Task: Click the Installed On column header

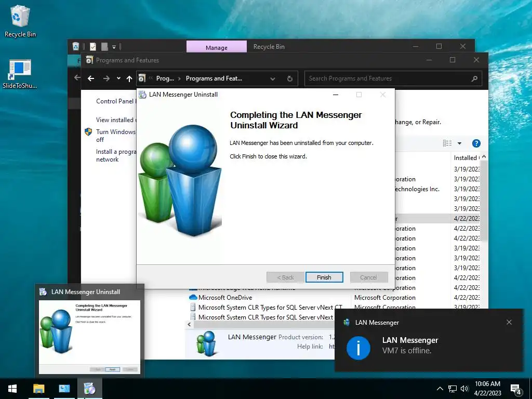Action: click(467, 158)
